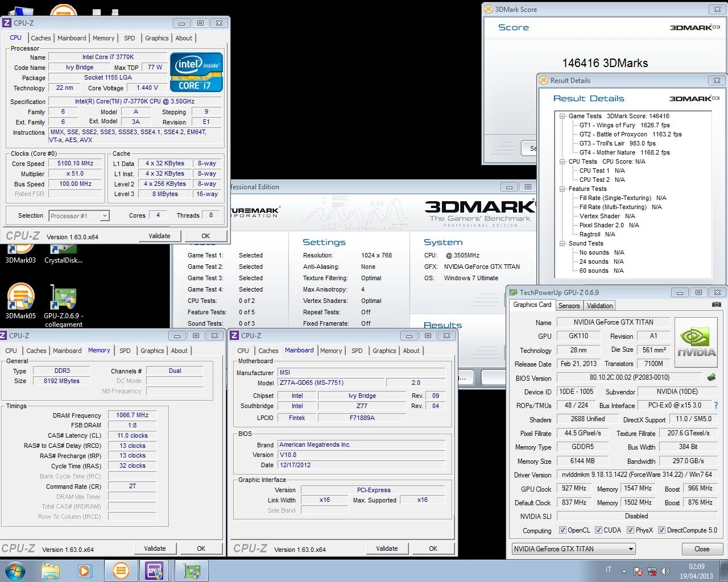728x582 pixels.
Task: Switch to Caches tab in top CPU-Z window
Action: pyautogui.click(x=41, y=38)
